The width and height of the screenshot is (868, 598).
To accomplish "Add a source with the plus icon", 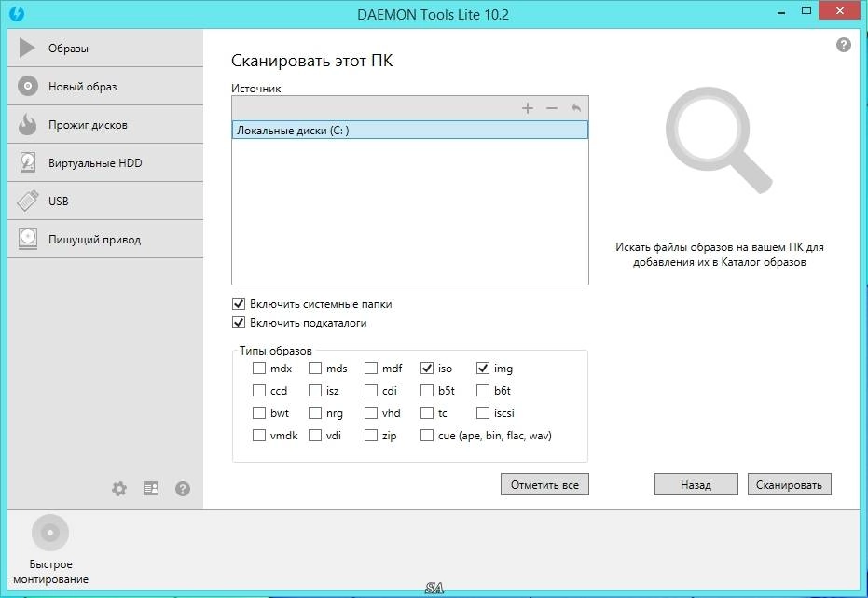I will point(528,108).
